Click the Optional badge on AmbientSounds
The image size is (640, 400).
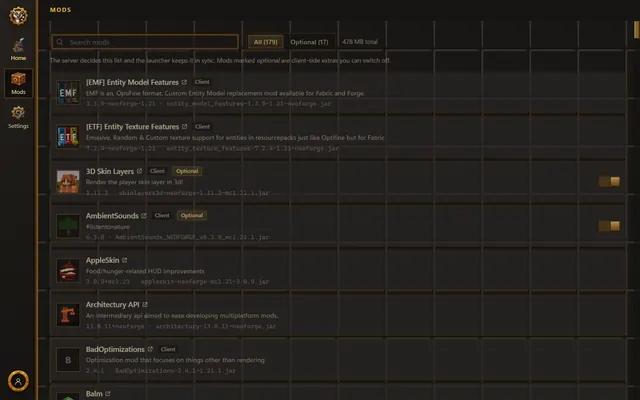coord(192,216)
